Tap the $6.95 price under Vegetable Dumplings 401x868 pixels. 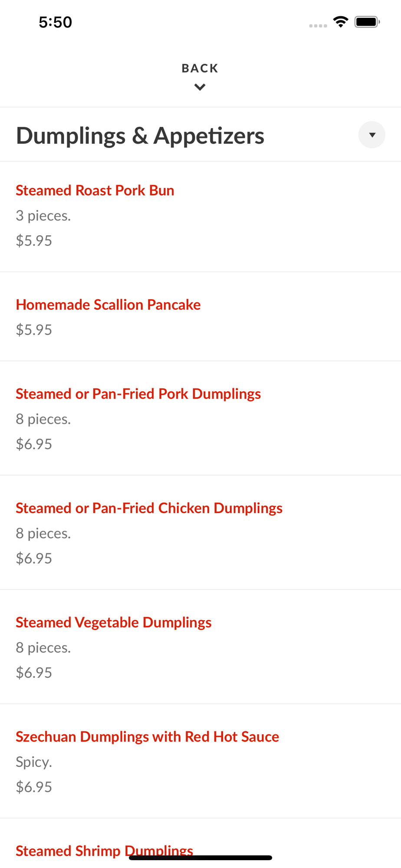pyautogui.click(x=34, y=673)
